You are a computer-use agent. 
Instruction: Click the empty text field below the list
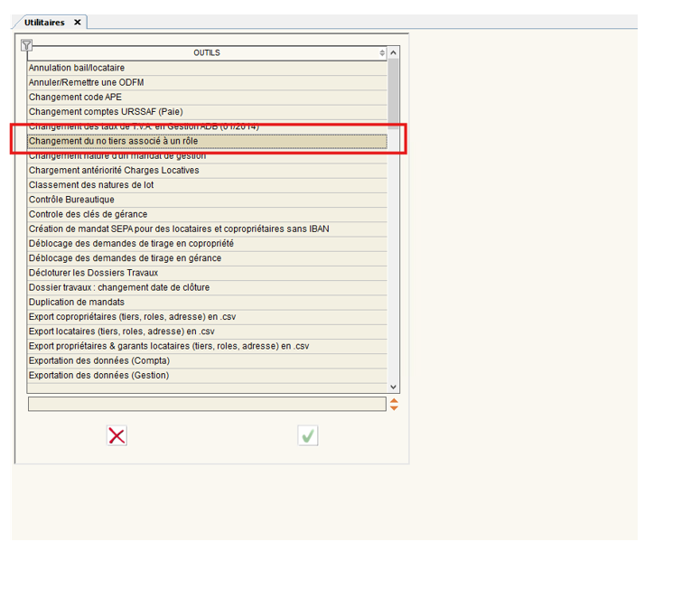[x=206, y=404]
